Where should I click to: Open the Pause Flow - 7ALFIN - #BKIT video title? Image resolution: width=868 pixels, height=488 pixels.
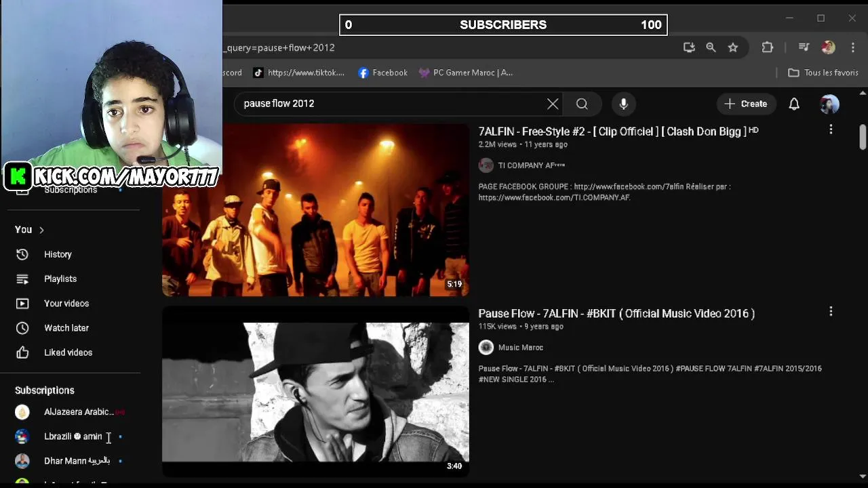(x=616, y=313)
